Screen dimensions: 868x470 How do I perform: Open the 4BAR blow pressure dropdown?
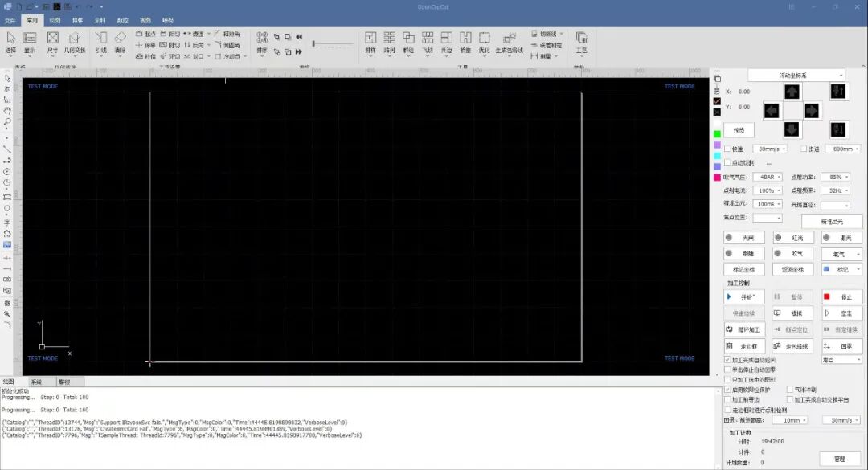coord(768,177)
